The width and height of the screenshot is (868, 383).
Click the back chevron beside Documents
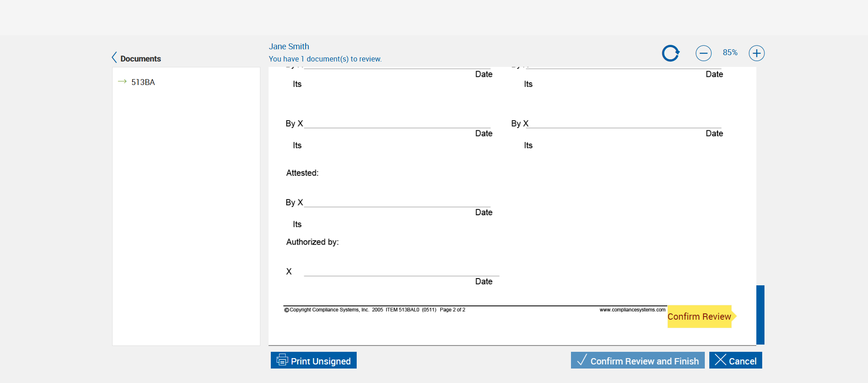[x=114, y=57]
